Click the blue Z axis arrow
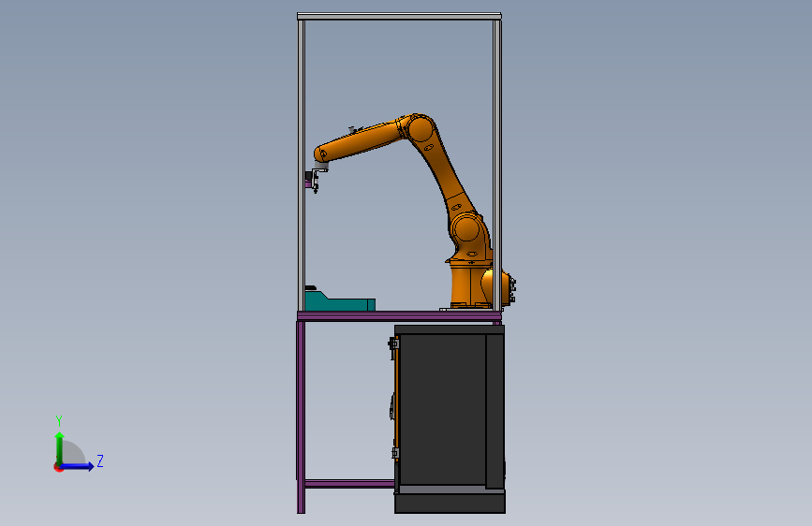812x526 pixels. tap(78, 466)
